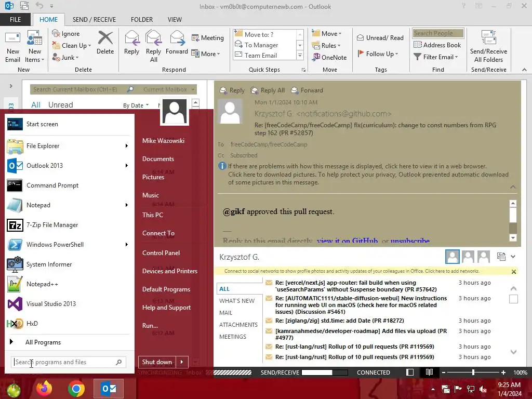Expand the Clean Up dropdown
The image size is (532, 399).
tap(89, 46)
